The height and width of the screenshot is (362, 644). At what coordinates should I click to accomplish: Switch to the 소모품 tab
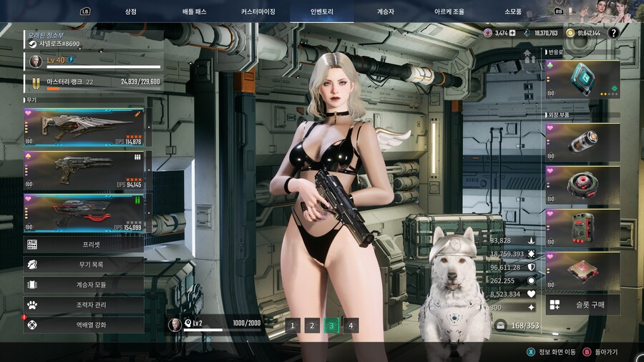pos(513,11)
